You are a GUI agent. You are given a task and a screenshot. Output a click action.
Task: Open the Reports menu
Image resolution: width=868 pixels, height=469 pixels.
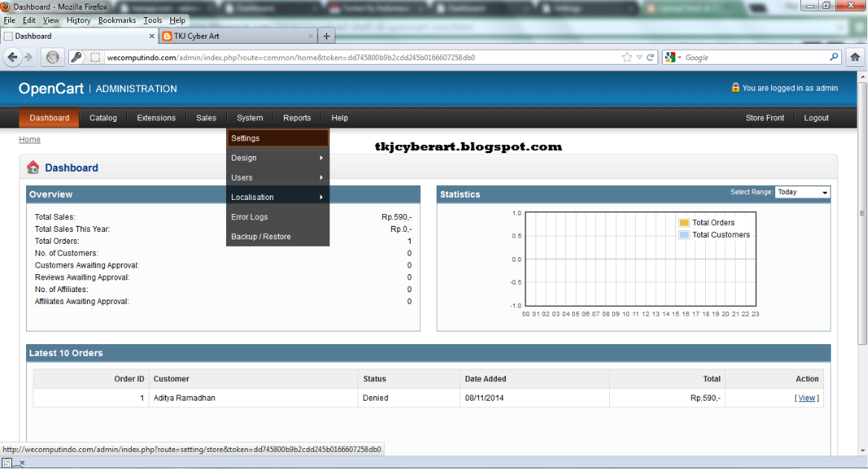(297, 117)
